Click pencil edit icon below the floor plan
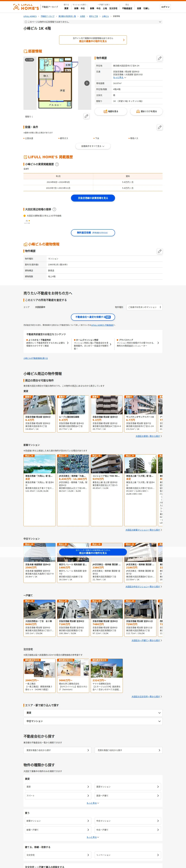 [86, 116]
